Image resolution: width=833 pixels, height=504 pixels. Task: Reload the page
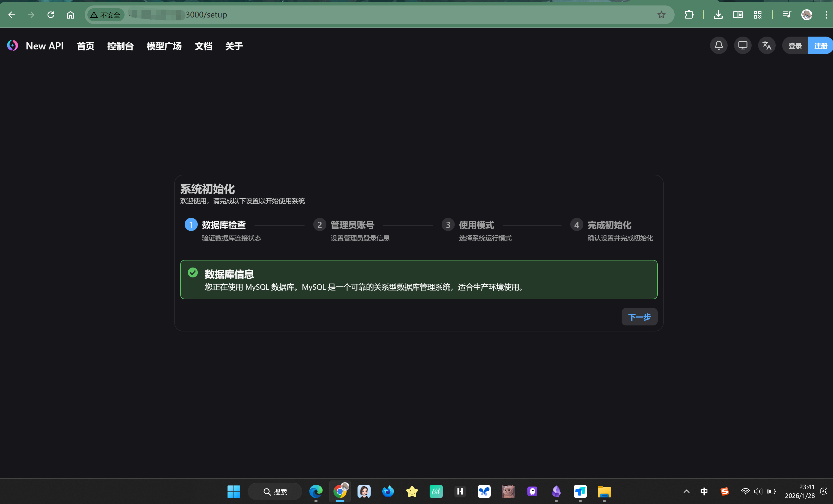coord(51,15)
